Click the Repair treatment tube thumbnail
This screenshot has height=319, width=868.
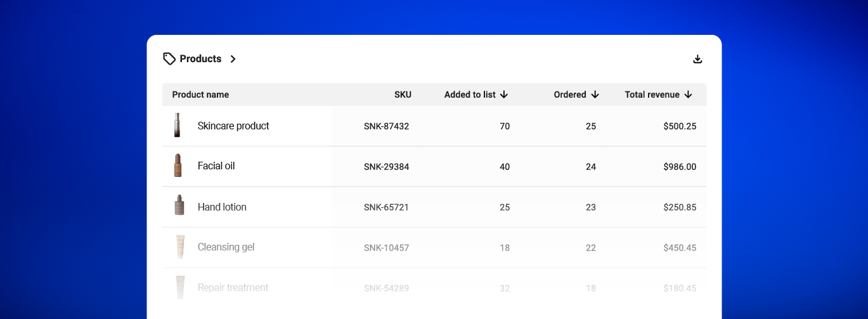pyautogui.click(x=180, y=287)
